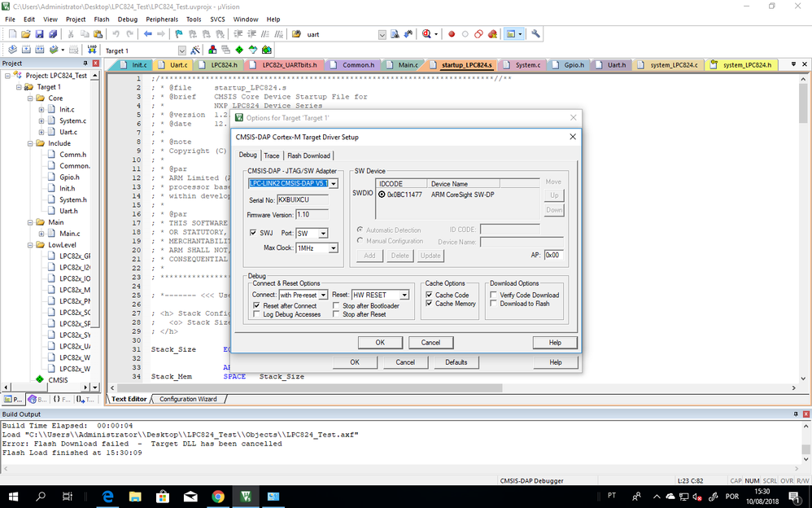Navigate backwards with the blue left arrow
812x508 pixels.
(147, 34)
